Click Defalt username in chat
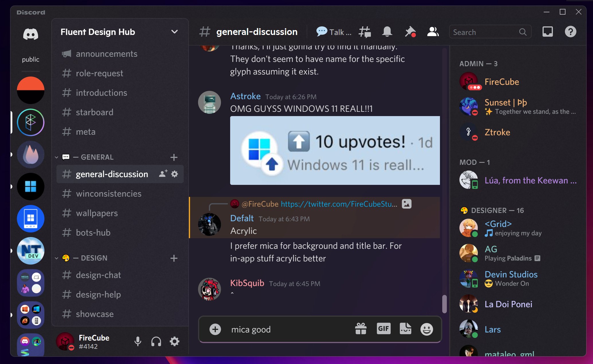Viewport: 593px width, 364px height. point(242,218)
